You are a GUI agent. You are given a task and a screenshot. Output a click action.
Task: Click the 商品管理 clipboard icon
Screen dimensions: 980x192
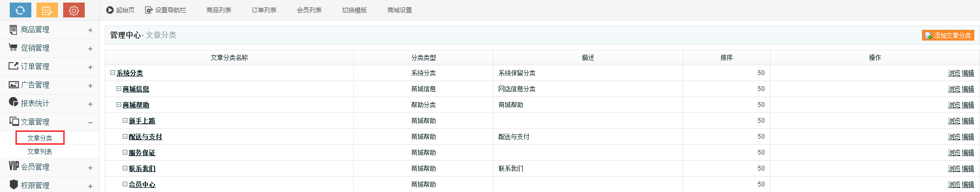13,29
